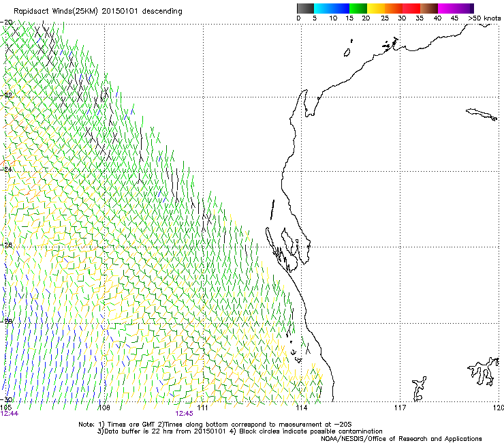Select the red 30-35 knots color band

click(411, 8)
